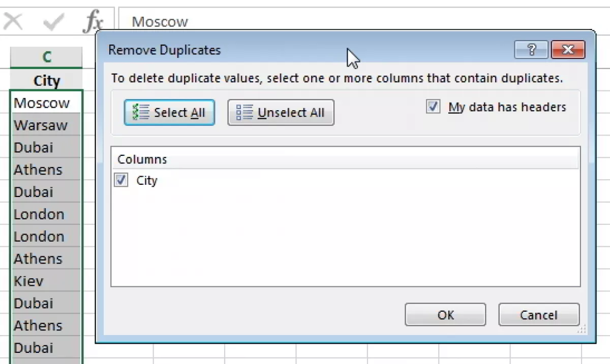This screenshot has width=610, height=364.
Task: Select the Moscow cell
Action: click(x=46, y=103)
